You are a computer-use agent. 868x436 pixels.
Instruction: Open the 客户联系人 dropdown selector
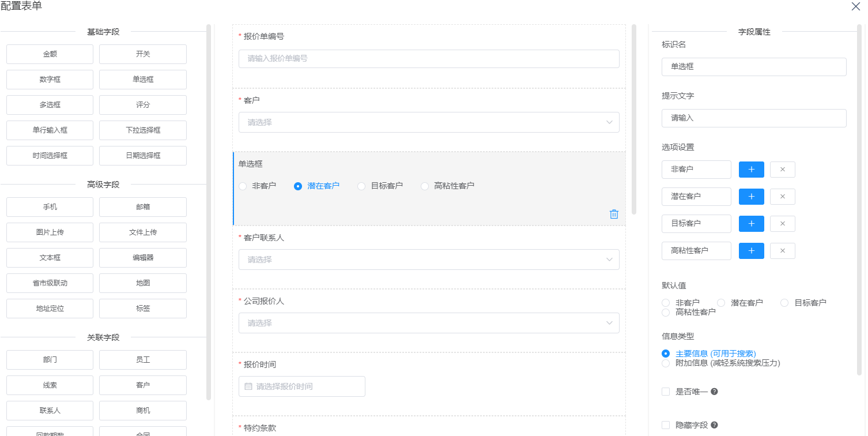429,260
